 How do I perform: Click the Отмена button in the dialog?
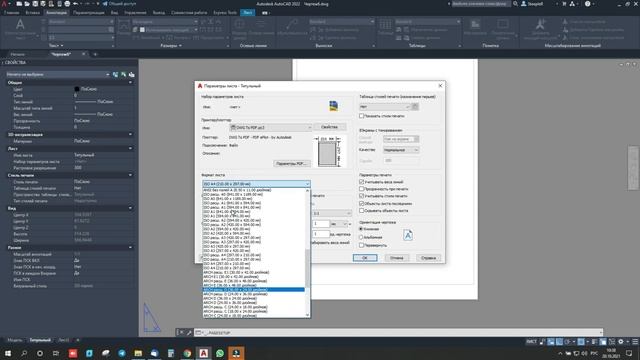(x=397, y=258)
